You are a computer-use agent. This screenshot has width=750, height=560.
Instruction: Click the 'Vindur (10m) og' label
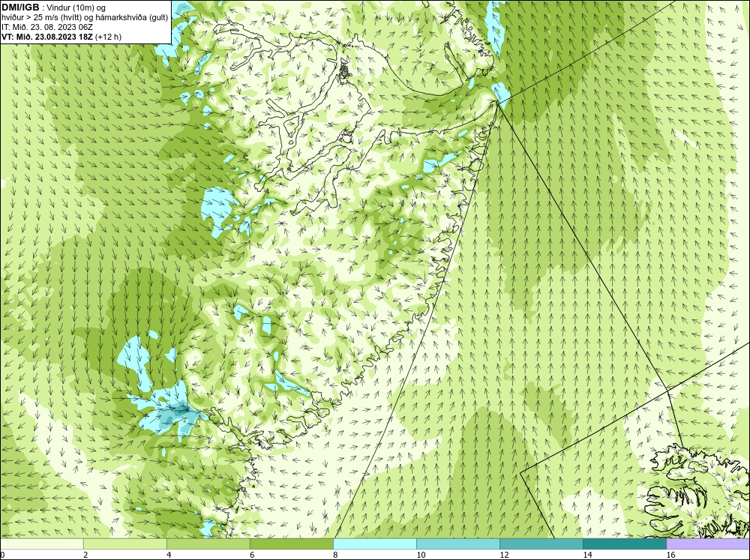(x=77, y=7)
